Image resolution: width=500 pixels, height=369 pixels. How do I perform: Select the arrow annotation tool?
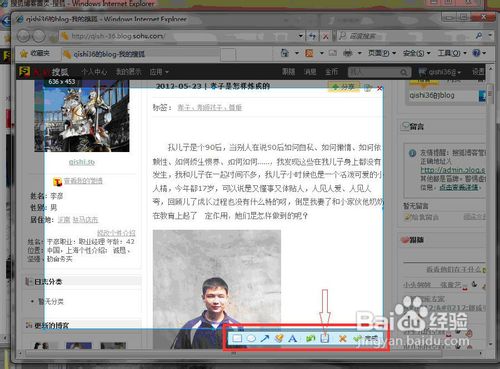tap(265, 338)
